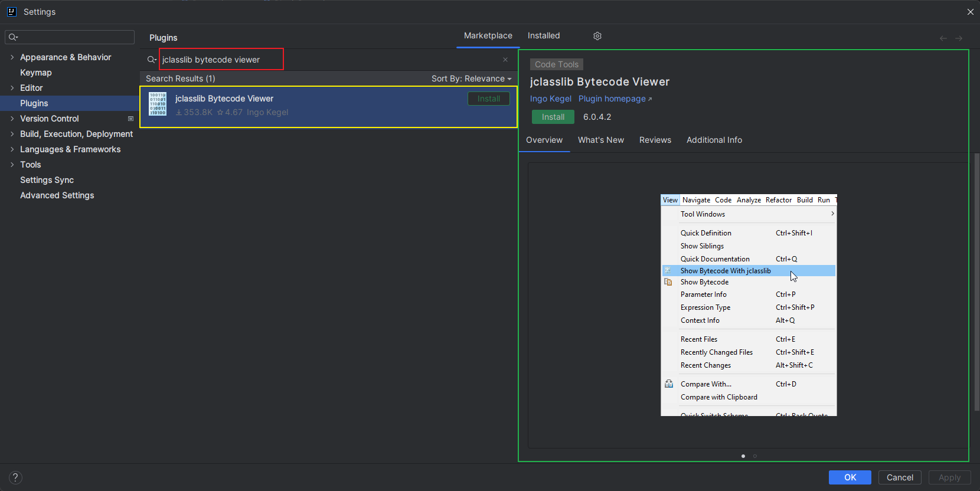
Task: Click the search magnifier icon in plugin search
Action: coord(152,60)
